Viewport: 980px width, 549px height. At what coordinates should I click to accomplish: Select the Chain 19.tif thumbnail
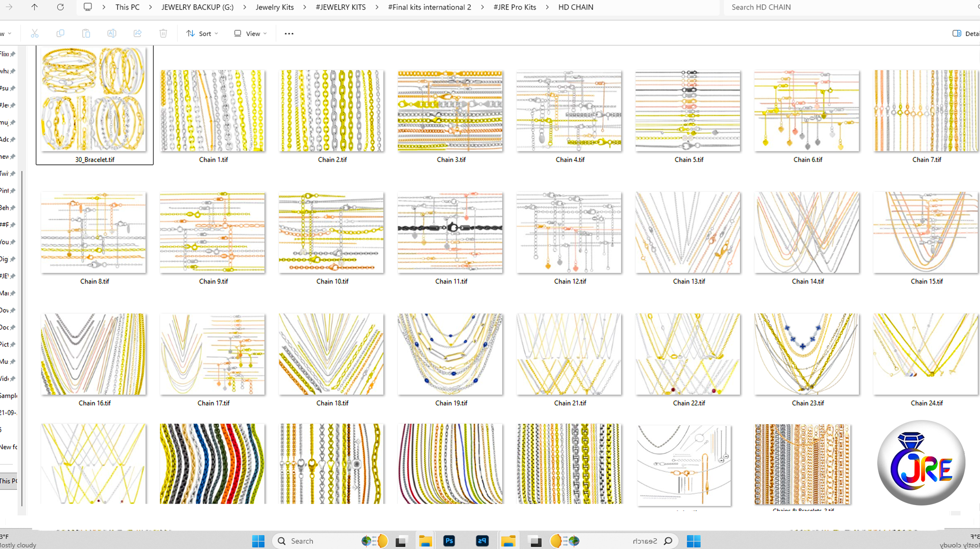coord(450,354)
